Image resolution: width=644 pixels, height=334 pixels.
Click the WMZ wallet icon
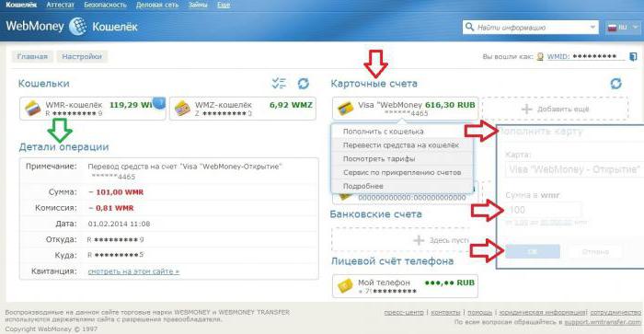(182, 109)
